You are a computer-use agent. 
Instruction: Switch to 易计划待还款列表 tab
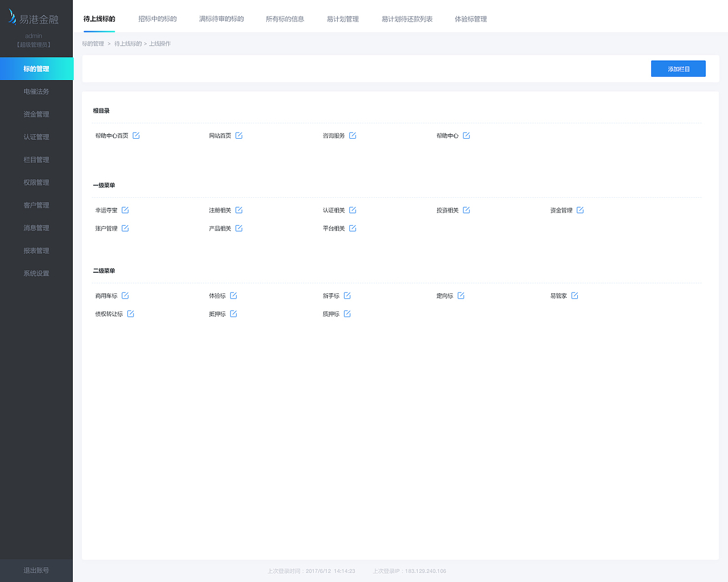[407, 19]
